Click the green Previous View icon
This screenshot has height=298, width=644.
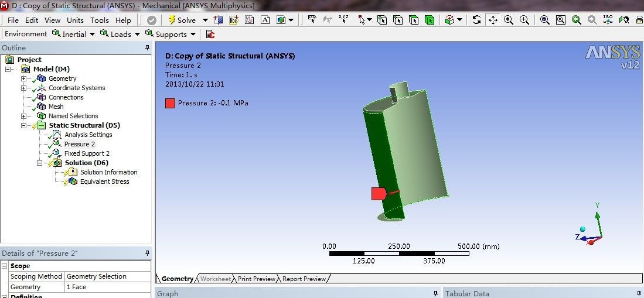click(x=577, y=20)
